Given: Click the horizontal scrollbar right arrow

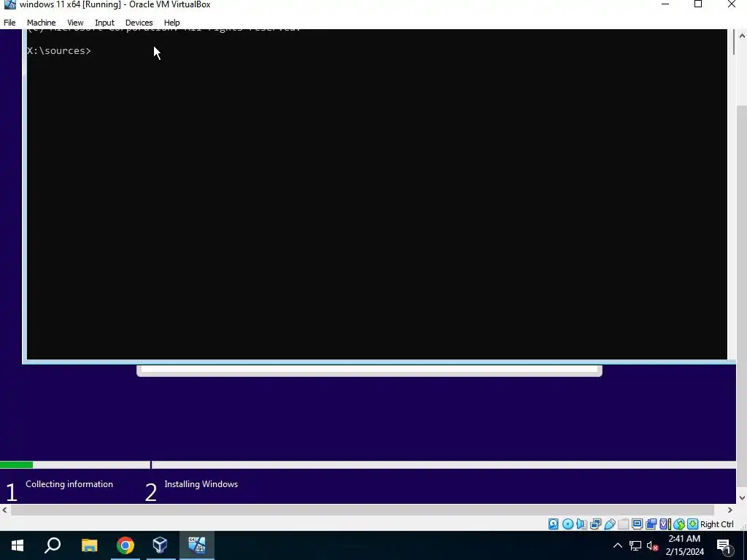Looking at the screenshot, I should (x=729, y=510).
